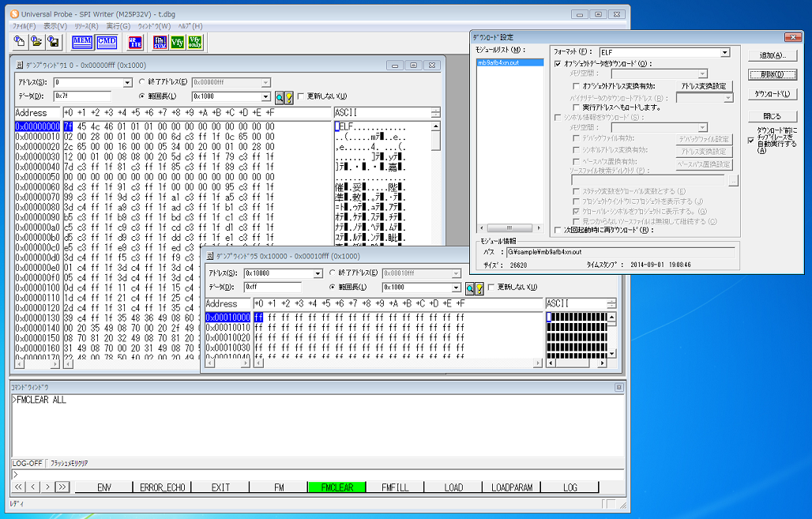This screenshot has height=519, width=812.
Task: Click the MEM memory window toolbar icon
Action: (x=82, y=43)
